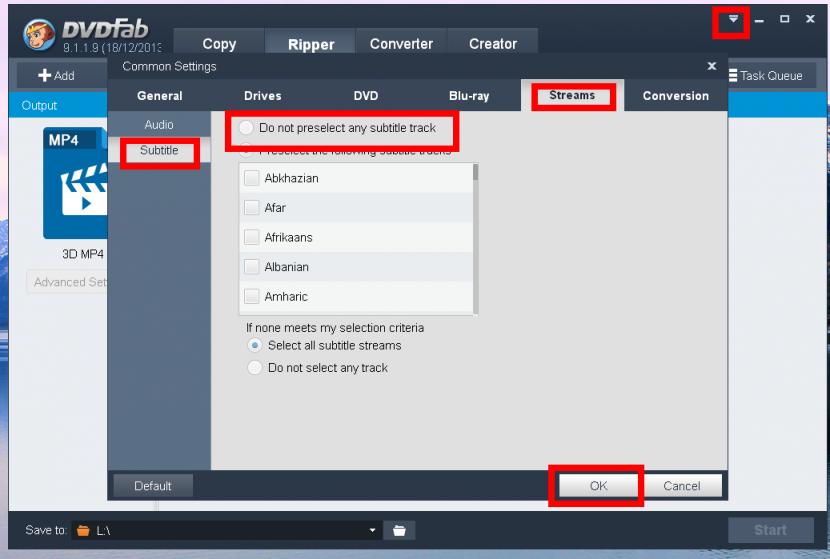The image size is (830, 559).
Task: Open the Converter module tab
Action: tap(401, 44)
